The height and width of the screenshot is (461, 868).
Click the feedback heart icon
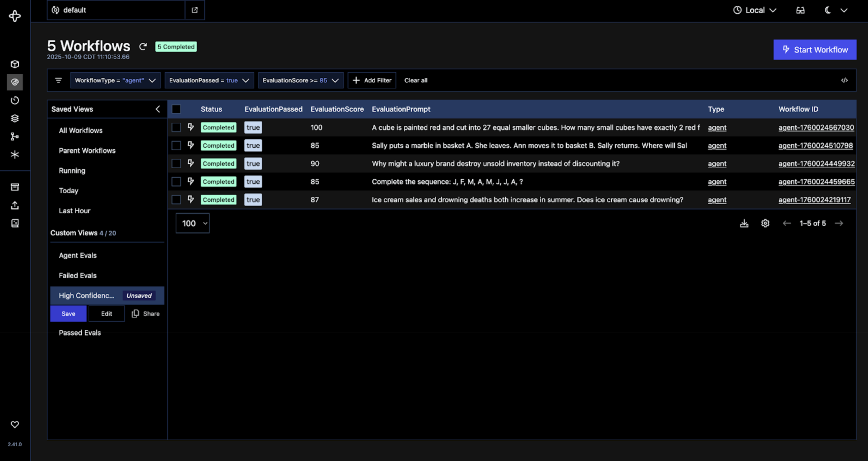[15, 424]
